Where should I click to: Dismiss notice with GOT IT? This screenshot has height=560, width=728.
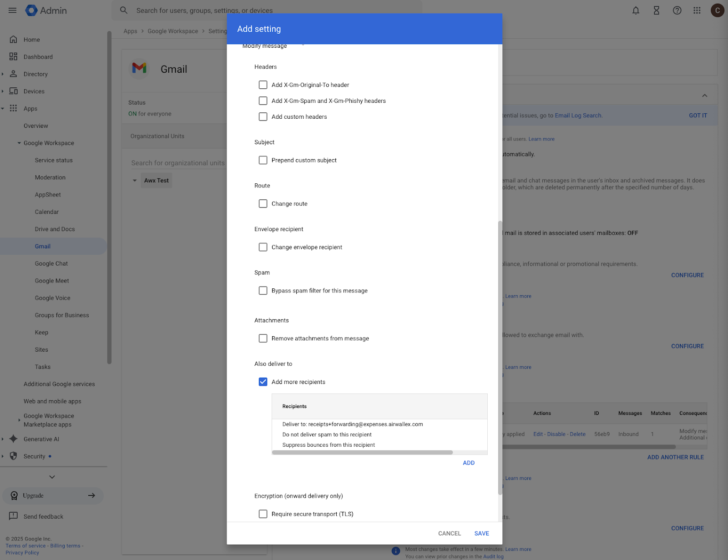coord(698,116)
